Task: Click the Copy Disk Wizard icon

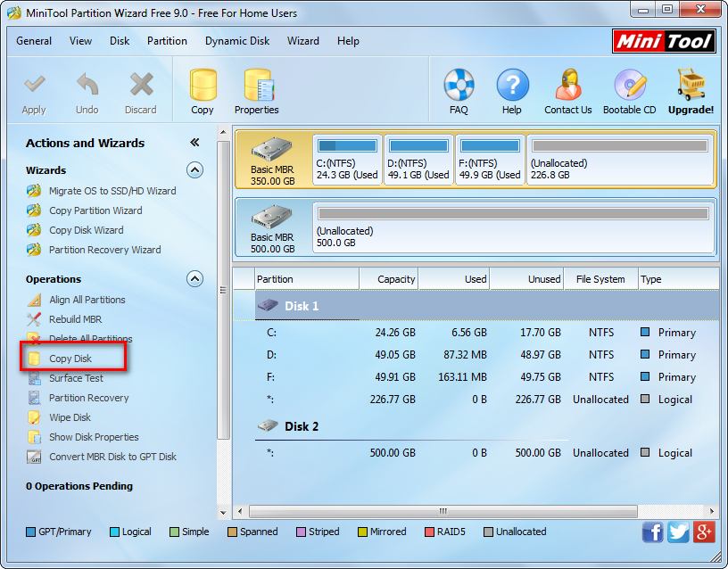Action: click(33, 230)
